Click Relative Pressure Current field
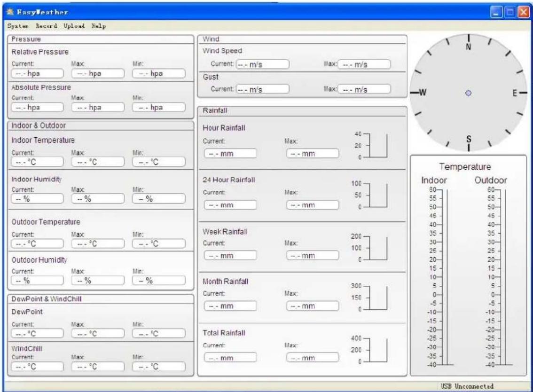Viewport: 533px width, 392px height. pyautogui.click(x=38, y=73)
